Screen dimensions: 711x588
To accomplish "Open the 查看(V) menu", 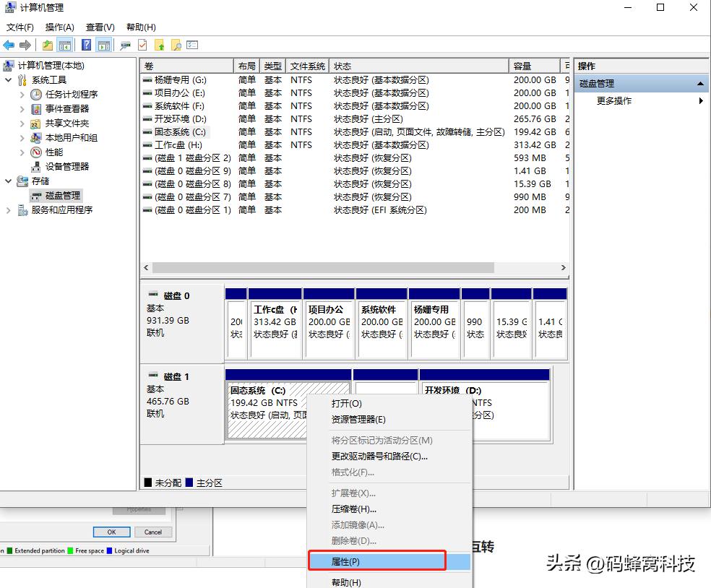I will [x=100, y=27].
